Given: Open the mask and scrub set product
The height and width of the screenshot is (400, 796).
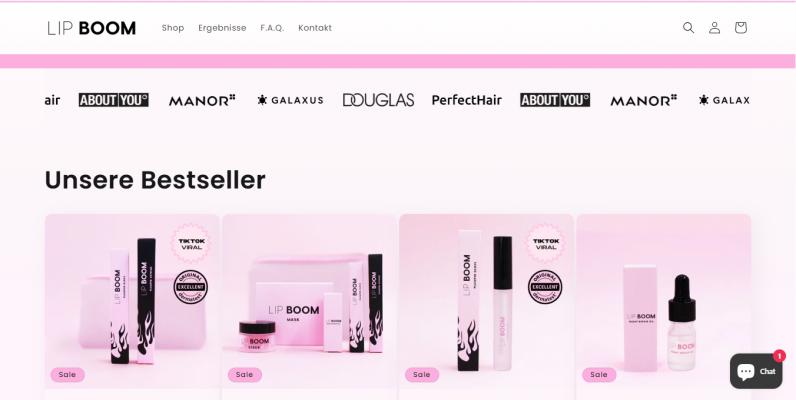Looking at the screenshot, I should 309,301.
